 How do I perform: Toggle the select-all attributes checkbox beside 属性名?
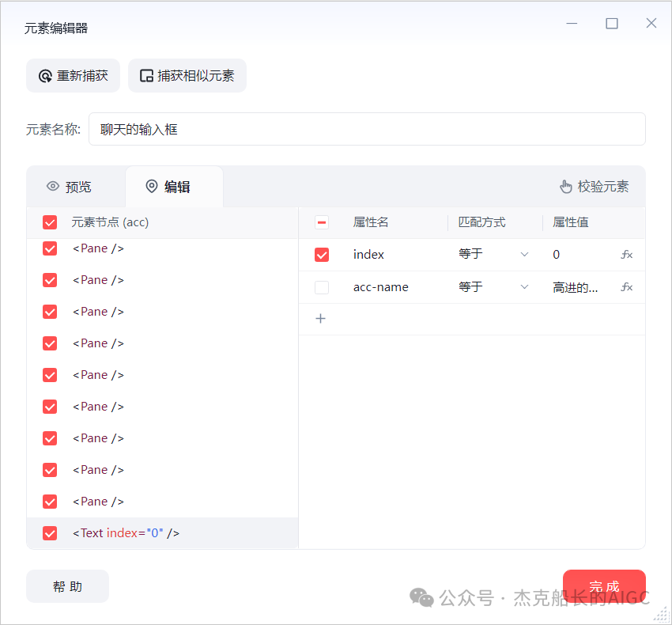[322, 222]
